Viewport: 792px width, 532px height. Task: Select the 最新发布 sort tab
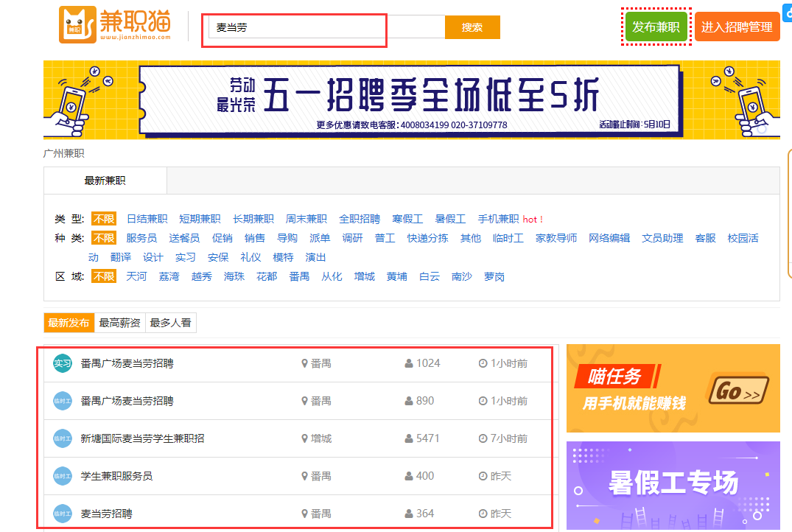tap(69, 323)
